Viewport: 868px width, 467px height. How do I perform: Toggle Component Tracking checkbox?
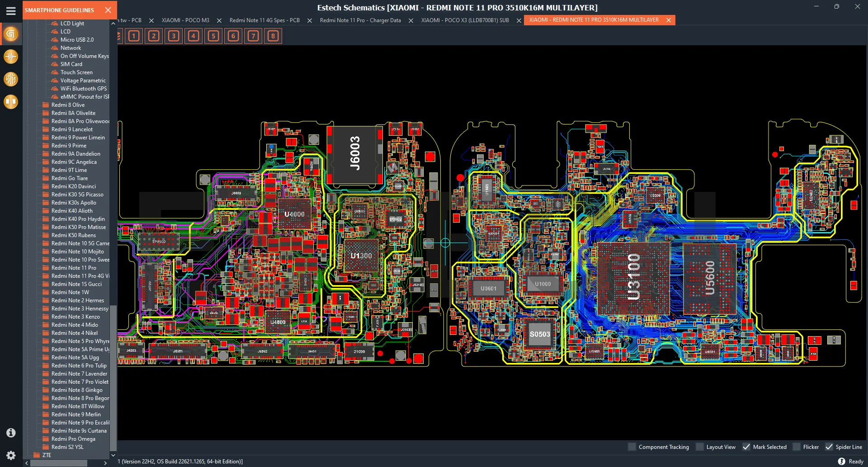click(632, 447)
